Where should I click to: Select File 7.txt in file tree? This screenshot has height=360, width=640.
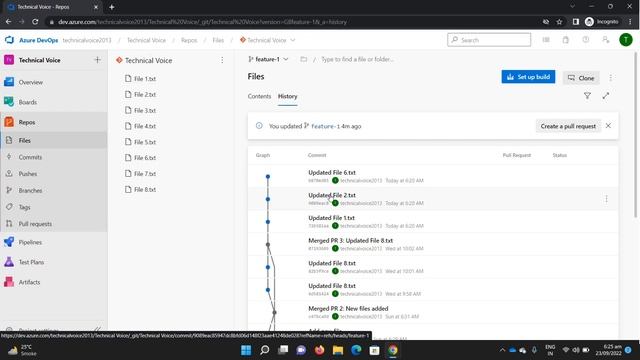(x=144, y=174)
